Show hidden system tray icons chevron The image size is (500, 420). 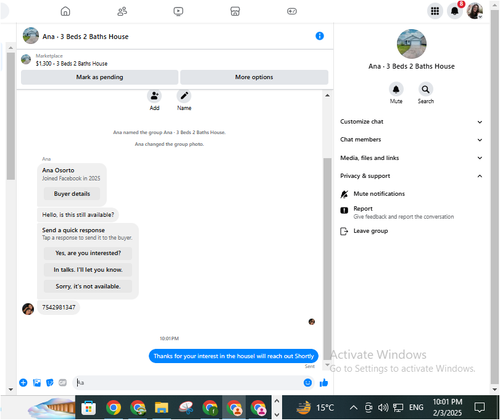pyautogui.click(x=353, y=407)
